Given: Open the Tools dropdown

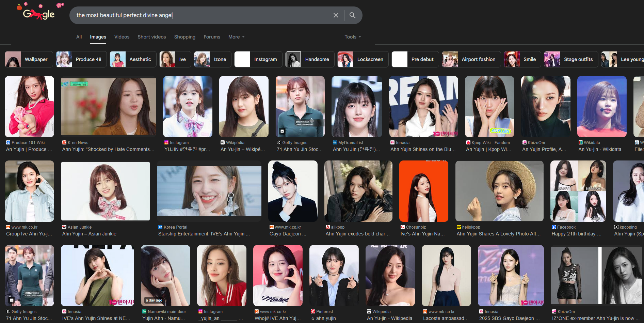Looking at the screenshot, I should coord(353,37).
